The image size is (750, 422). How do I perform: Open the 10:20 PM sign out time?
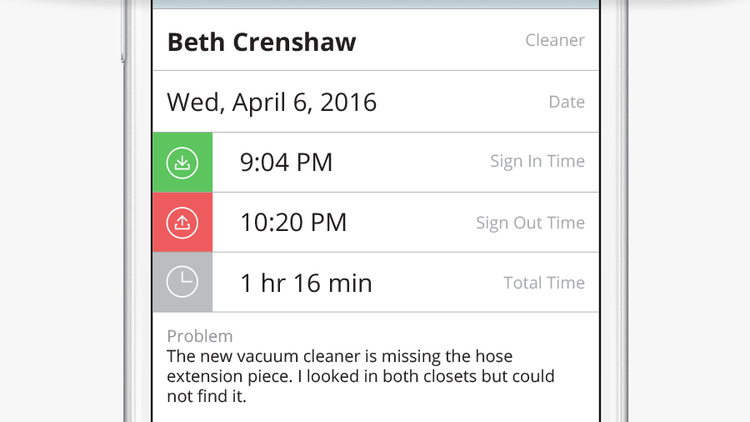pyautogui.click(x=293, y=222)
